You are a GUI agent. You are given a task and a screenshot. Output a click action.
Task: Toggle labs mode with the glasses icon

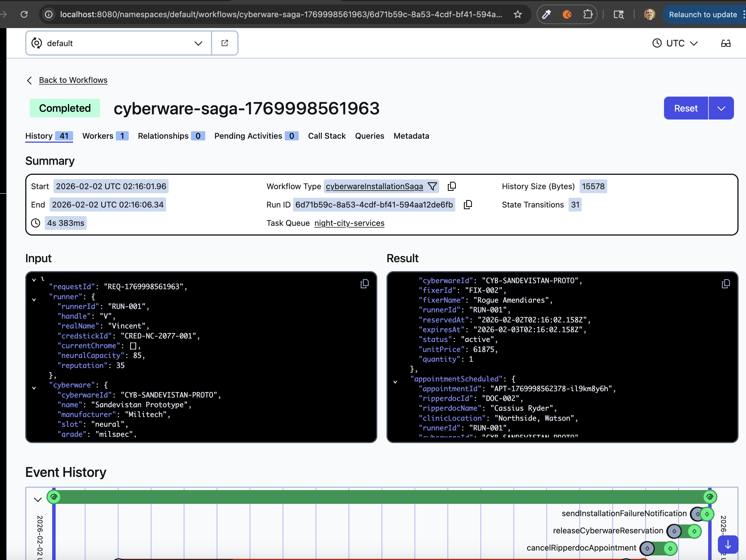coord(726,43)
